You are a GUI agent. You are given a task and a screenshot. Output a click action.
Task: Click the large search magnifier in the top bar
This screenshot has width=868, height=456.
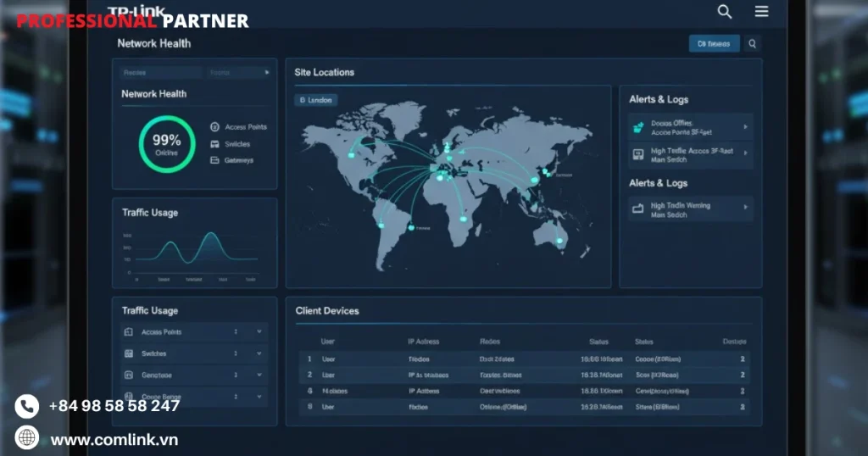725,12
